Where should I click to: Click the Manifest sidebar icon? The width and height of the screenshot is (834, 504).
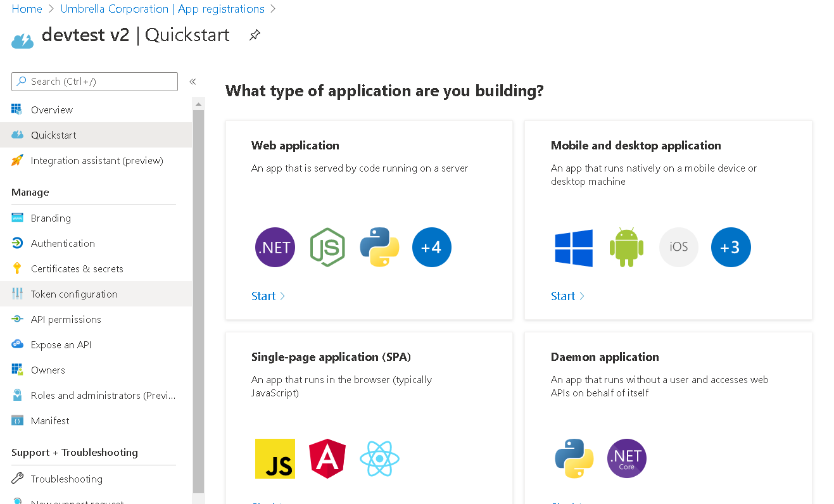click(17, 420)
